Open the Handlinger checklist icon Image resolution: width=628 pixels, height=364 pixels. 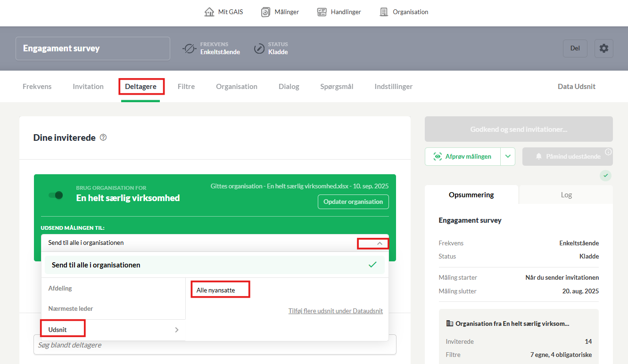pyautogui.click(x=322, y=12)
